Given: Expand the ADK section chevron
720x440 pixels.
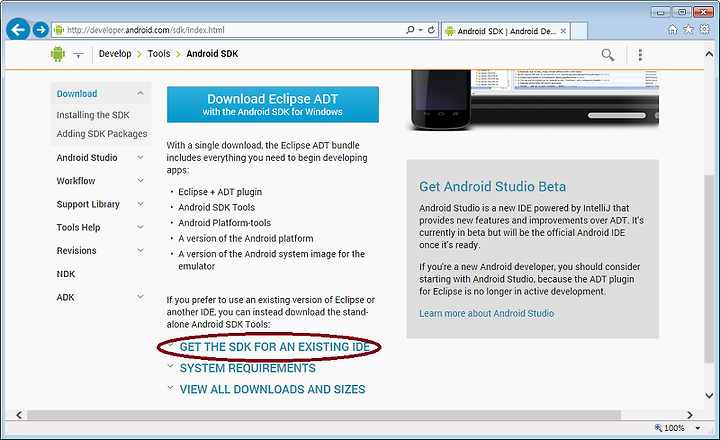Looking at the screenshot, I should [x=141, y=297].
